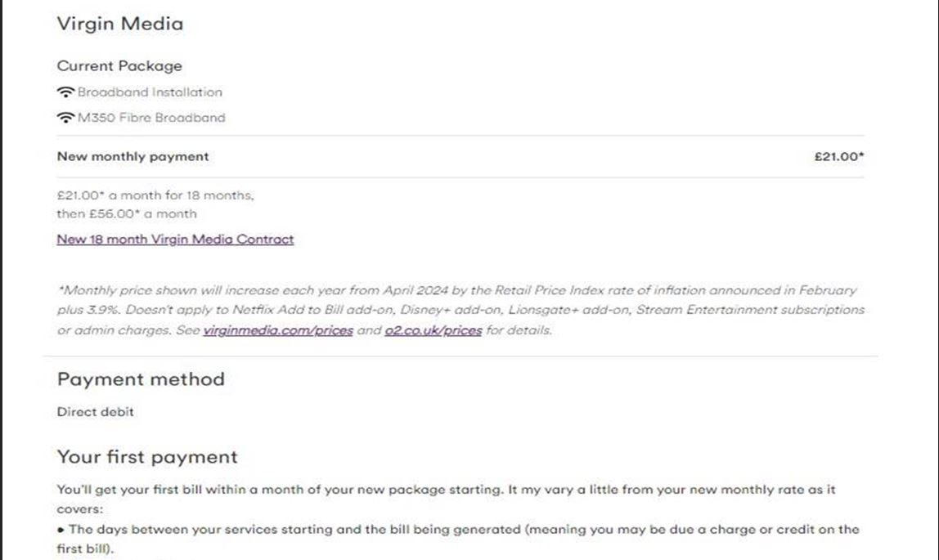This screenshot has width=939, height=560.
Task: Open the virginmedia.com/prices link
Action: (278, 330)
